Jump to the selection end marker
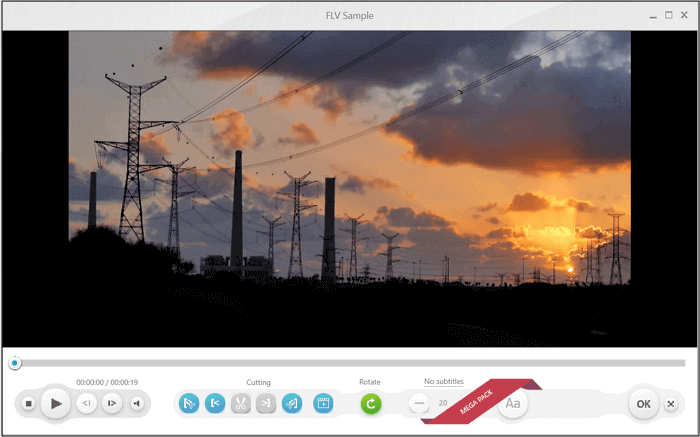 click(265, 404)
